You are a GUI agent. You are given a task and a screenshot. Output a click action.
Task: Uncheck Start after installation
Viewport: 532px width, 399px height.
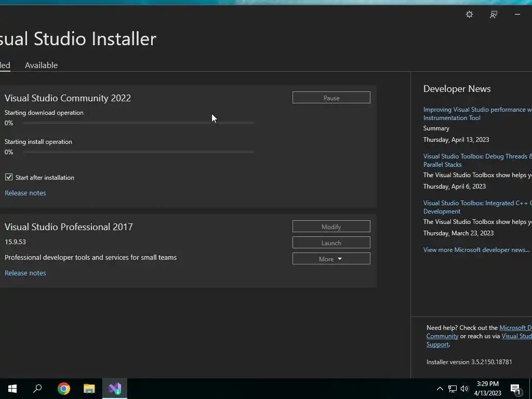[8, 177]
